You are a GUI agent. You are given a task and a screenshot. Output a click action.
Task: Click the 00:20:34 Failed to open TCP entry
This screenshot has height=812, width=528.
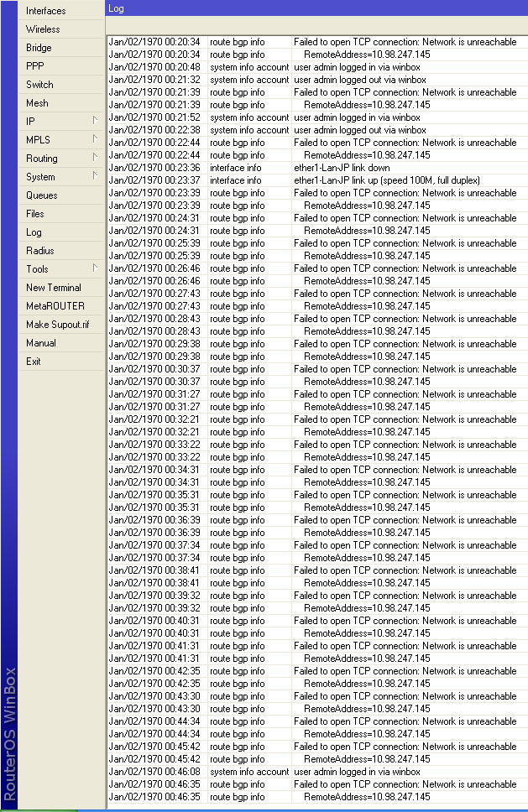point(317,42)
